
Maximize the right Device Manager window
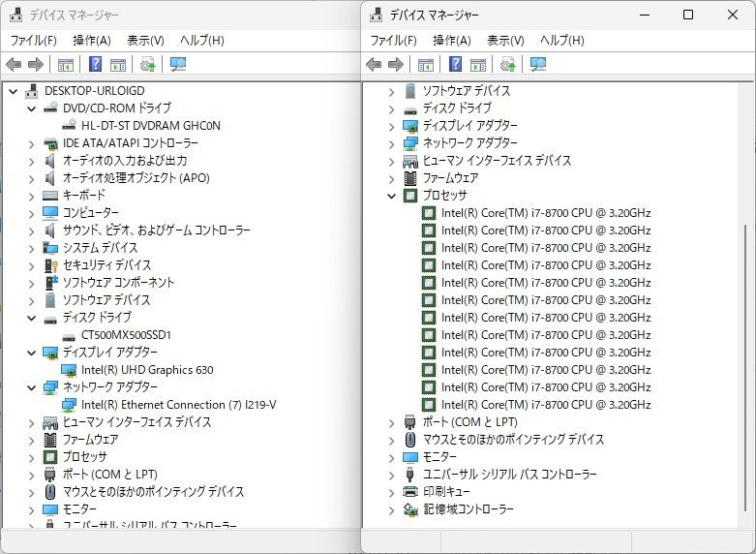[688, 15]
